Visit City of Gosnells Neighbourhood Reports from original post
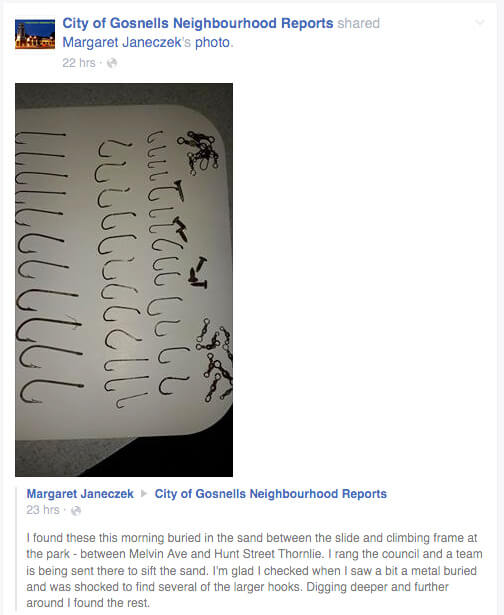This screenshot has height=615, width=504. pyautogui.click(x=271, y=493)
